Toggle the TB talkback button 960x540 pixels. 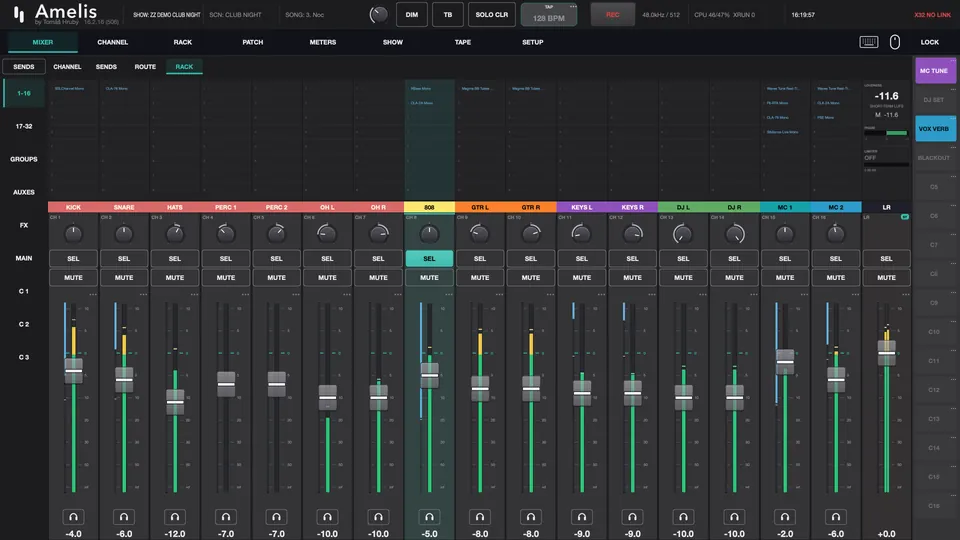tap(448, 15)
